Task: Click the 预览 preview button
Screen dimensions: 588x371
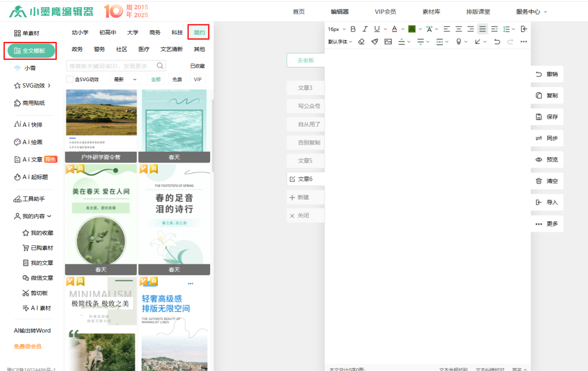Action: (547, 160)
